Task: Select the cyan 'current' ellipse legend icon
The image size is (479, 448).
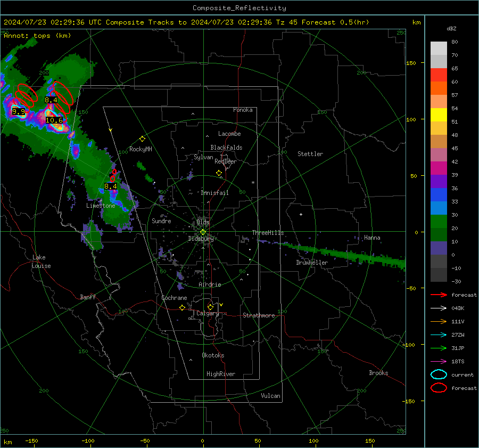Action: (x=439, y=374)
